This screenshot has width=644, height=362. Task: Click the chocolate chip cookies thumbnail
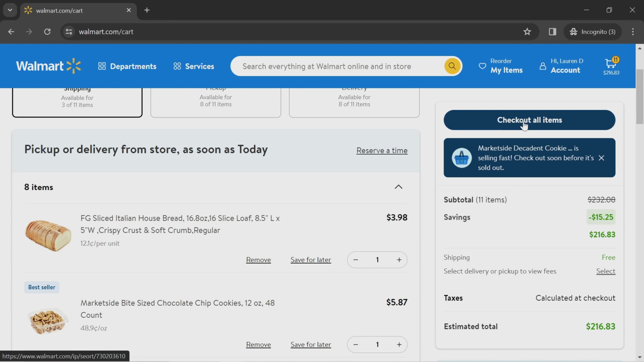48,321
